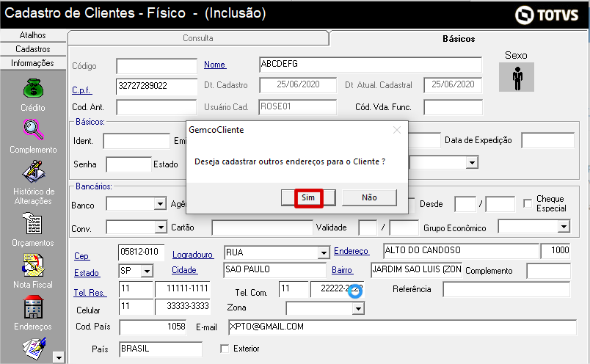
Task: Click the Cod. País field 1058
Action: coord(153,327)
